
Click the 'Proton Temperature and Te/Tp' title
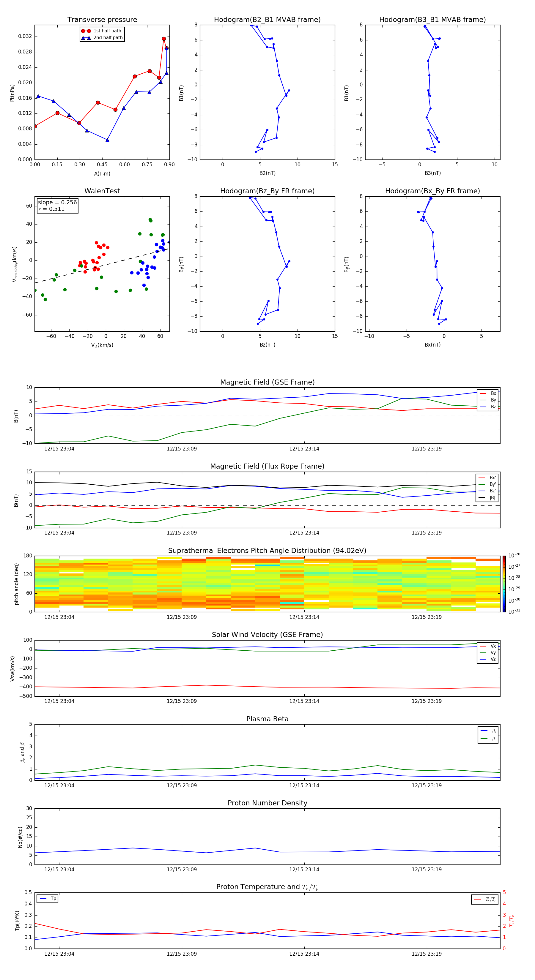pyautogui.click(x=267, y=887)
